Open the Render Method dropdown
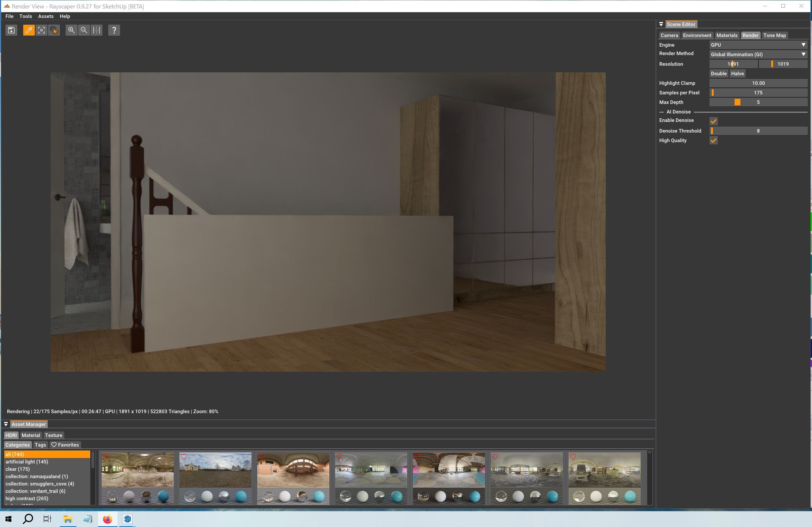This screenshot has height=527, width=812. point(758,54)
